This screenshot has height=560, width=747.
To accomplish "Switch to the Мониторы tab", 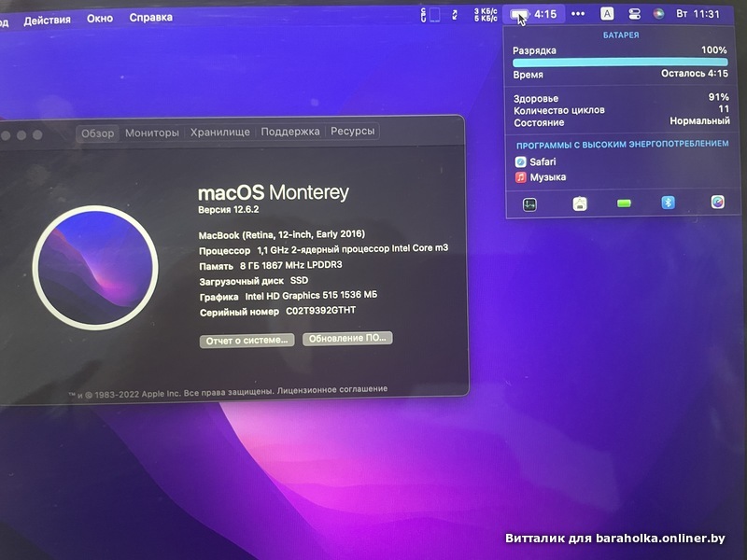I will pyautogui.click(x=152, y=133).
